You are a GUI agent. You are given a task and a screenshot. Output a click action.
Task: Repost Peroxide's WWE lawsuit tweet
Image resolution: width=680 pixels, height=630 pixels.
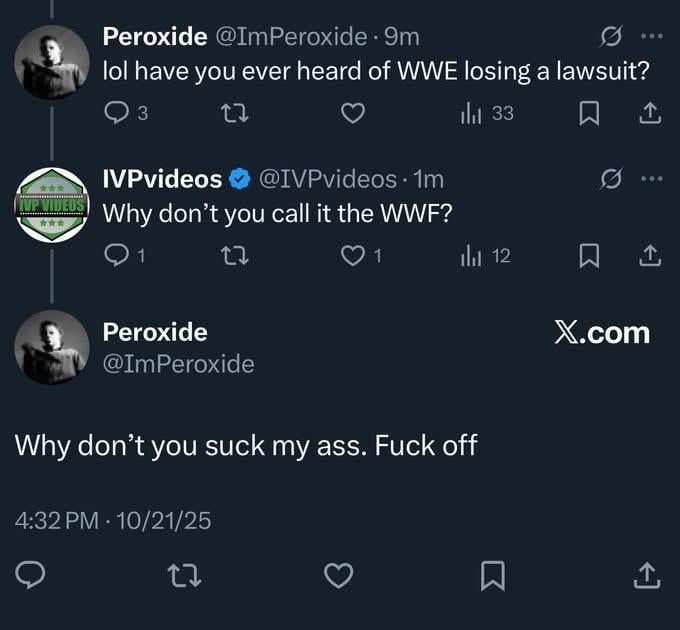pyautogui.click(x=234, y=113)
